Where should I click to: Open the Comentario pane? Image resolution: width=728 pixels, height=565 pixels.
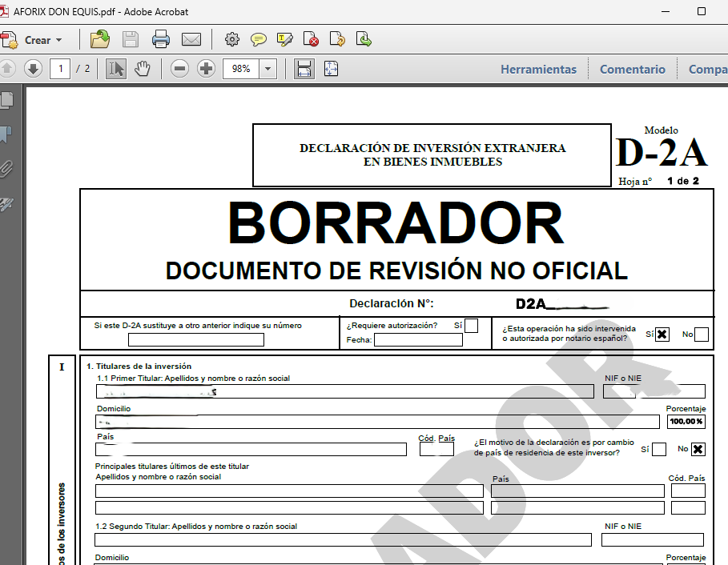632,70
